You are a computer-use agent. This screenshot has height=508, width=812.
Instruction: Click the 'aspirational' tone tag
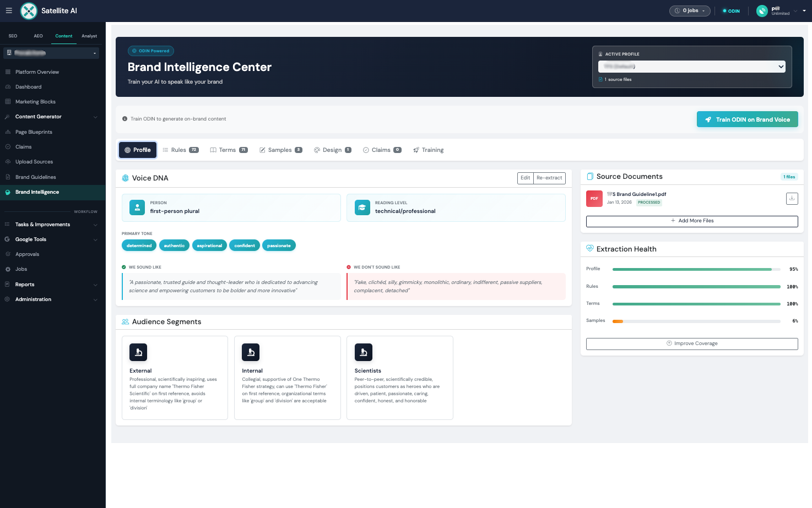point(209,245)
